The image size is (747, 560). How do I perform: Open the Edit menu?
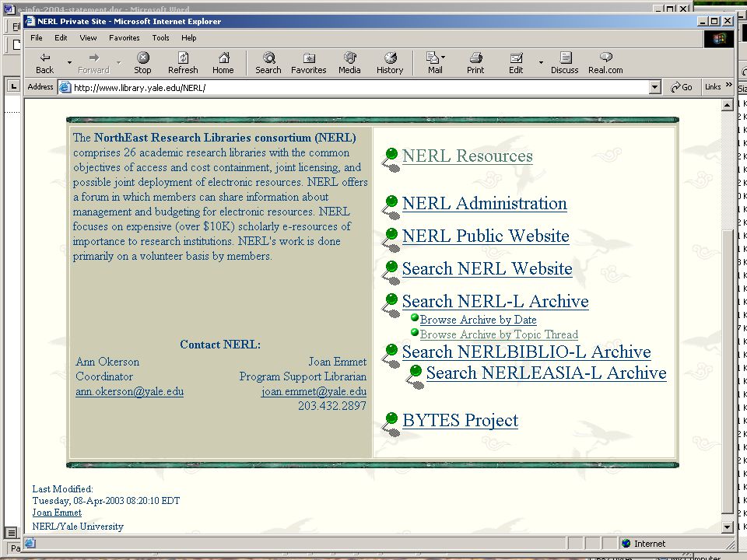61,37
